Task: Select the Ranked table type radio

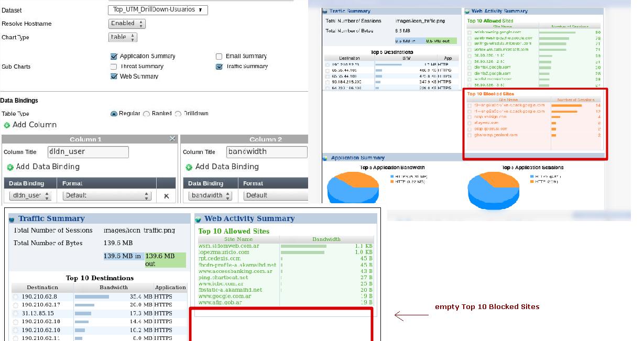Action: pos(146,114)
